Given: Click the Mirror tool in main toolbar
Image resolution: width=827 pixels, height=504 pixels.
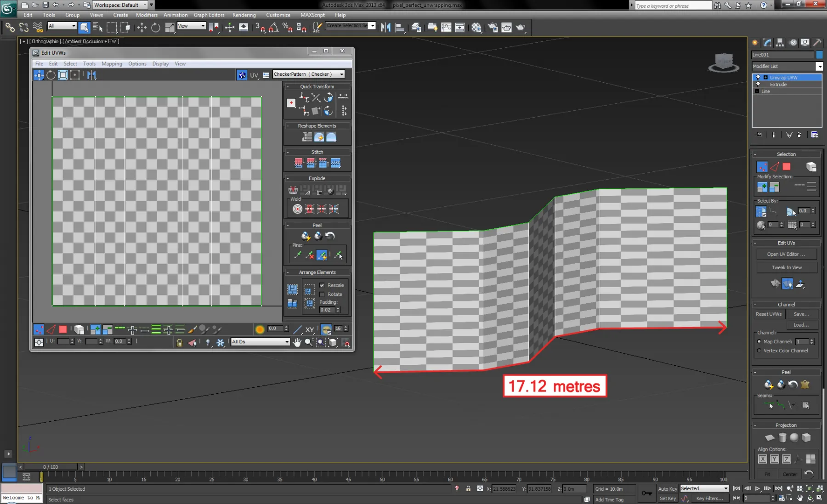Looking at the screenshot, I should [x=385, y=28].
